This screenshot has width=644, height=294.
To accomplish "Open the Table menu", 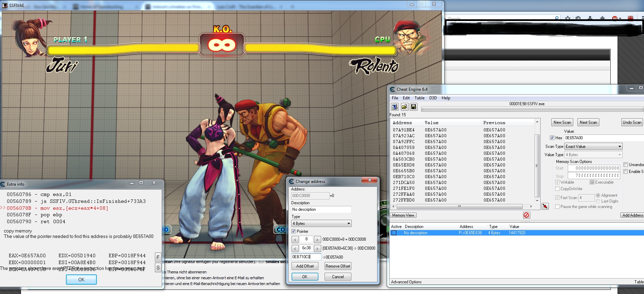I will click(419, 98).
